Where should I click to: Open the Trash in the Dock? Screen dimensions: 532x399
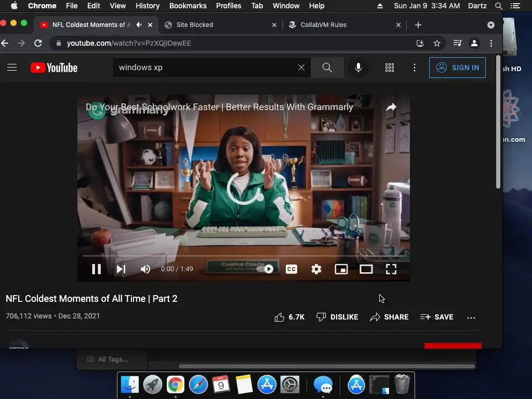[403, 384]
